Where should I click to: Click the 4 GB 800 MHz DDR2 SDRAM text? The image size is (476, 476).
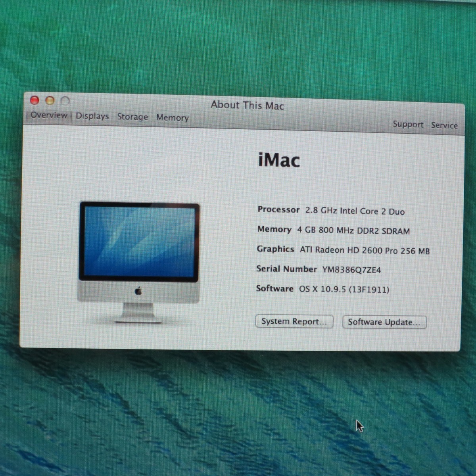coord(353,231)
